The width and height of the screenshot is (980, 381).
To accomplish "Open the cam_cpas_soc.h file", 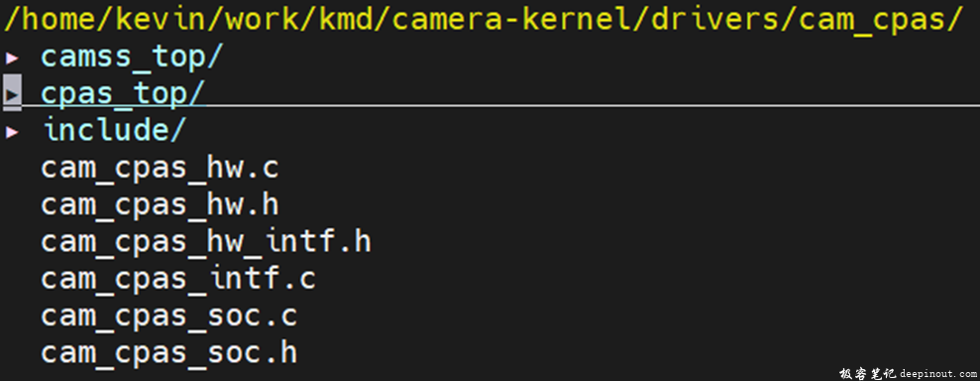I will tap(168, 353).
